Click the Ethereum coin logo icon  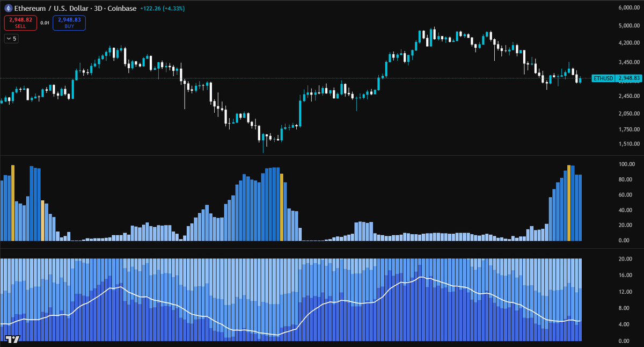click(x=8, y=8)
